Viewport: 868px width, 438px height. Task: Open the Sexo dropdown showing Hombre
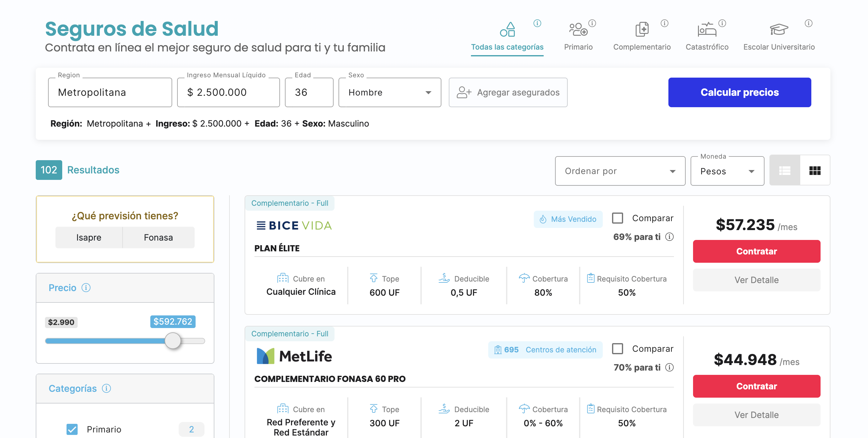tap(390, 92)
